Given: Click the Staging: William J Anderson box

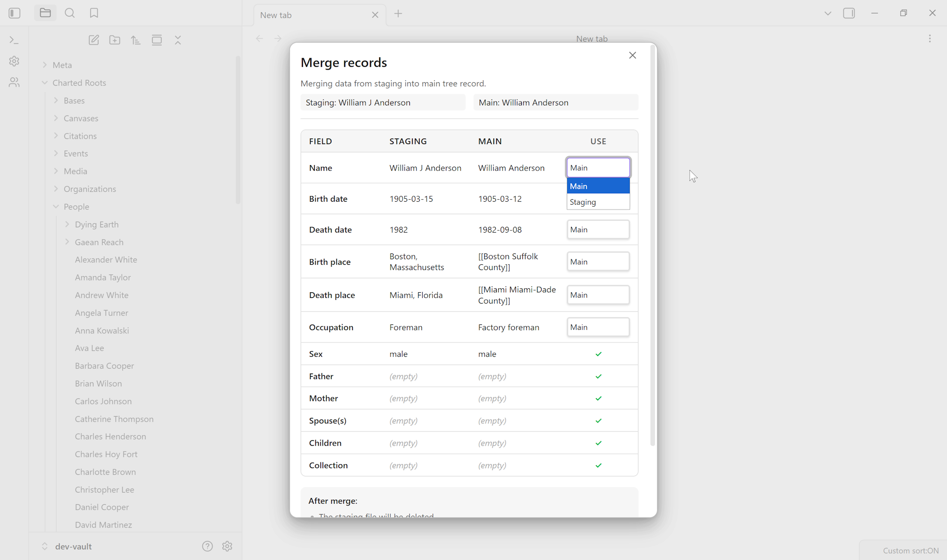Looking at the screenshot, I should (x=383, y=103).
